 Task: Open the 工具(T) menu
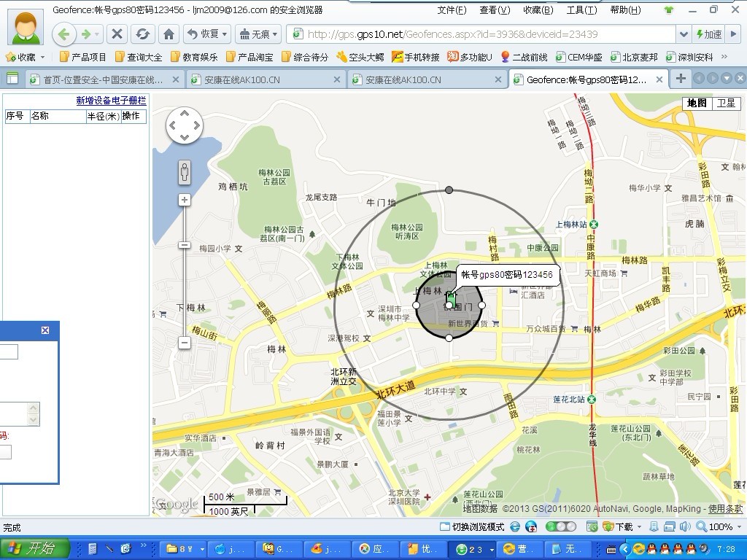coord(581,10)
